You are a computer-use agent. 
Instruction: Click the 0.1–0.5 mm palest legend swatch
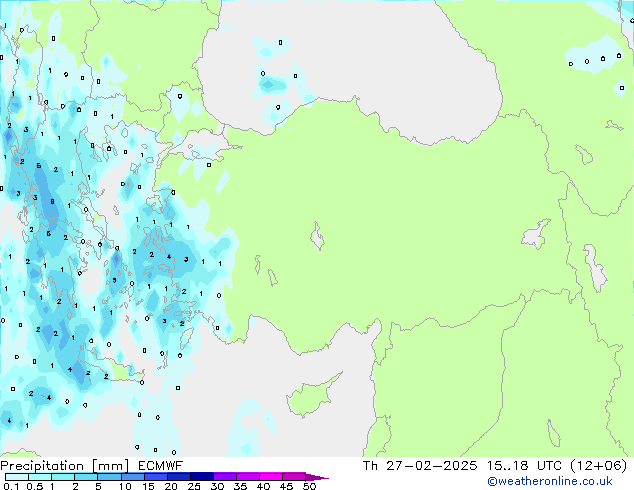coord(17,477)
